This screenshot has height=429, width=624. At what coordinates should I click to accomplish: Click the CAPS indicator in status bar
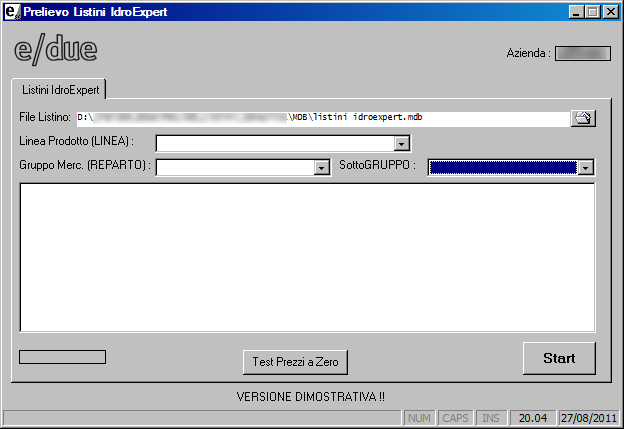click(x=456, y=417)
